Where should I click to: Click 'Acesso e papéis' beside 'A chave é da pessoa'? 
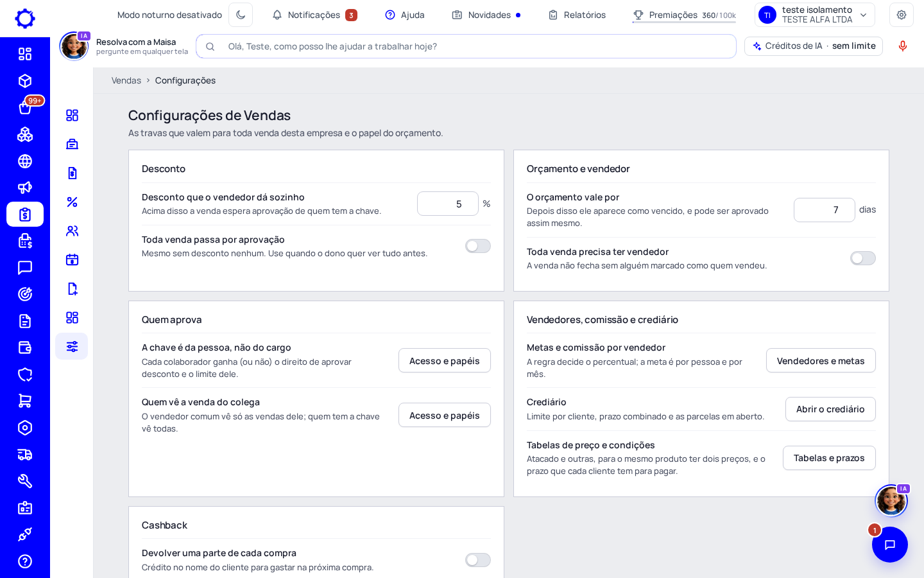[x=445, y=360]
